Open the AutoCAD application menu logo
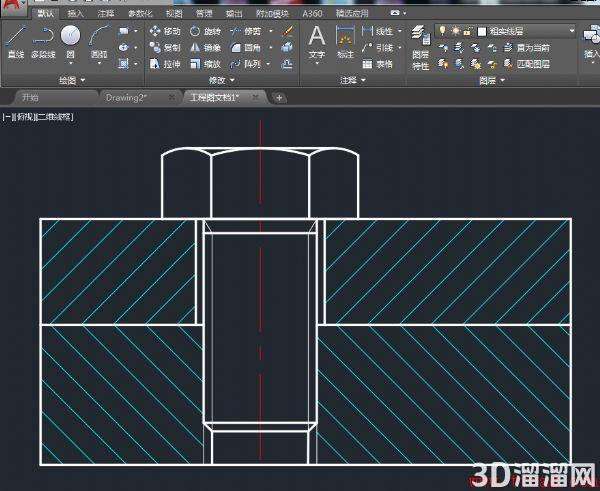Screen dimensions: 600x491 pos(12,7)
